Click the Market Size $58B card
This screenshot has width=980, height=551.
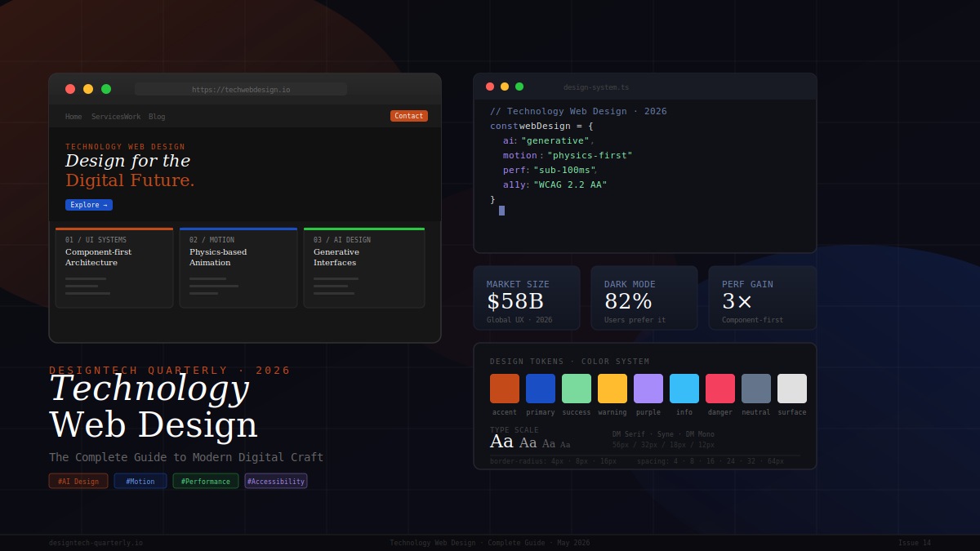(527, 298)
